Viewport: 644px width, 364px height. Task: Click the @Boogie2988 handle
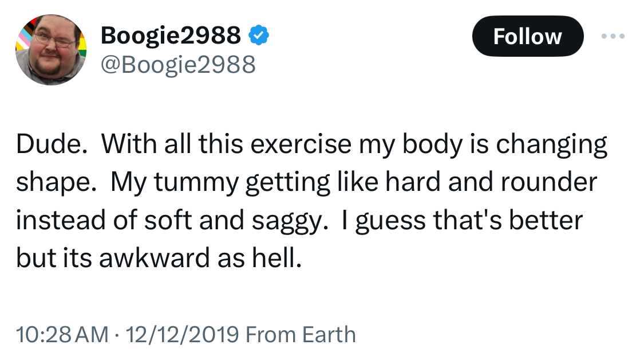[178, 65]
